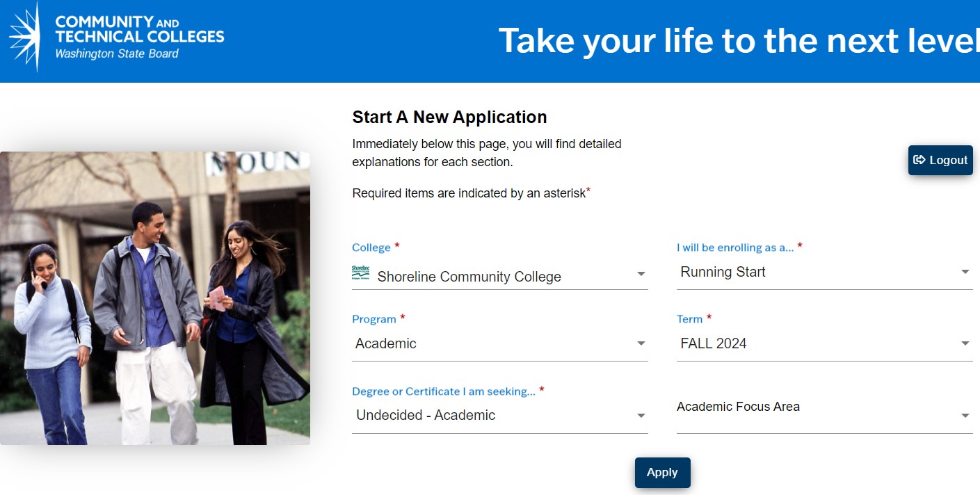Open the 'I will be enrolling as a...' dropdown
The height and width of the screenshot is (495, 980).
(x=824, y=272)
